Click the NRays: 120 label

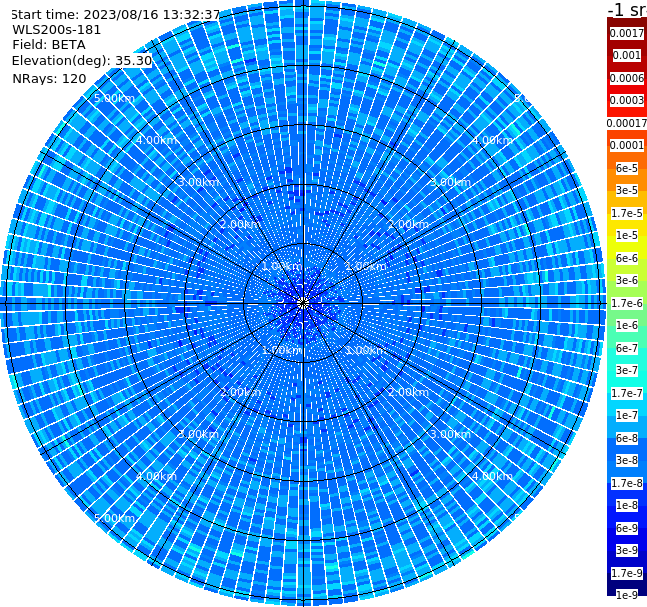tap(49, 78)
